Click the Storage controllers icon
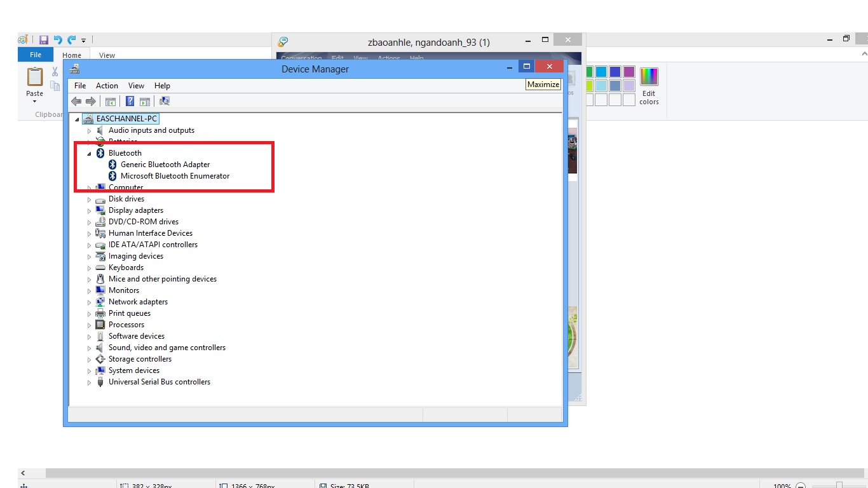The width and height of the screenshot is (868, 488). 100,359
